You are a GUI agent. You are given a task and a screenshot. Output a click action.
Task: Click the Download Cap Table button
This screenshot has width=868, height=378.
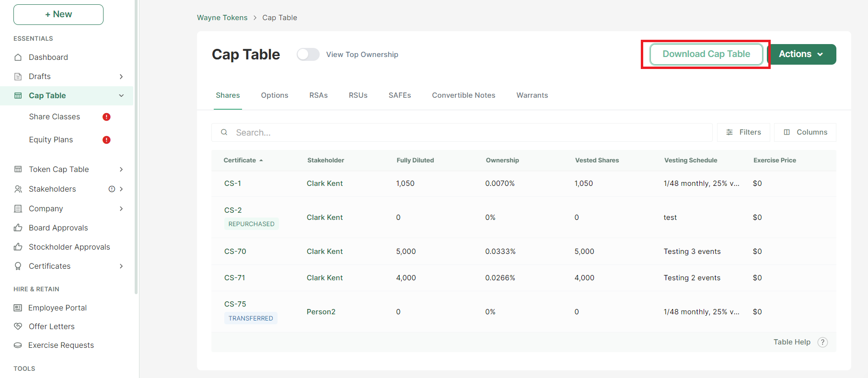pyautogui.click(x=706, y=54)
